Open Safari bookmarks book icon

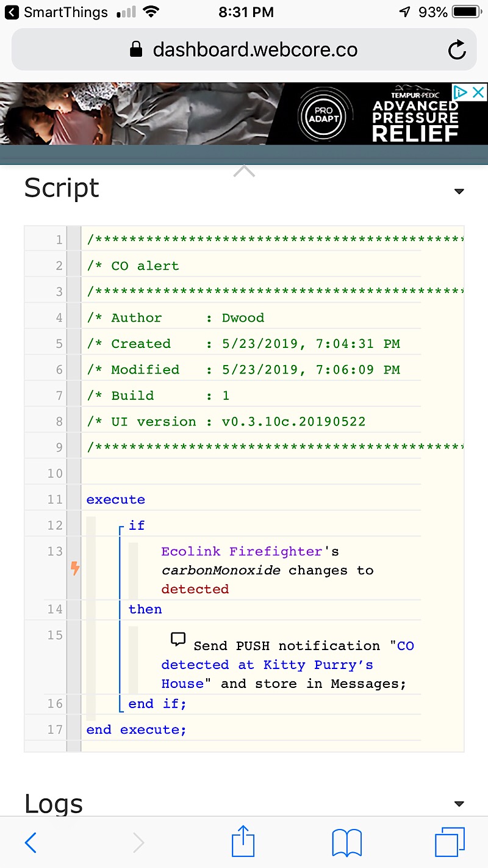pyautogui.click(x=347, y=843)
